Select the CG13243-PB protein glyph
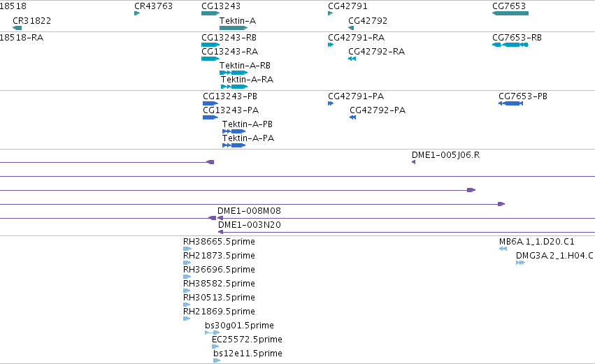 (210, 103)
